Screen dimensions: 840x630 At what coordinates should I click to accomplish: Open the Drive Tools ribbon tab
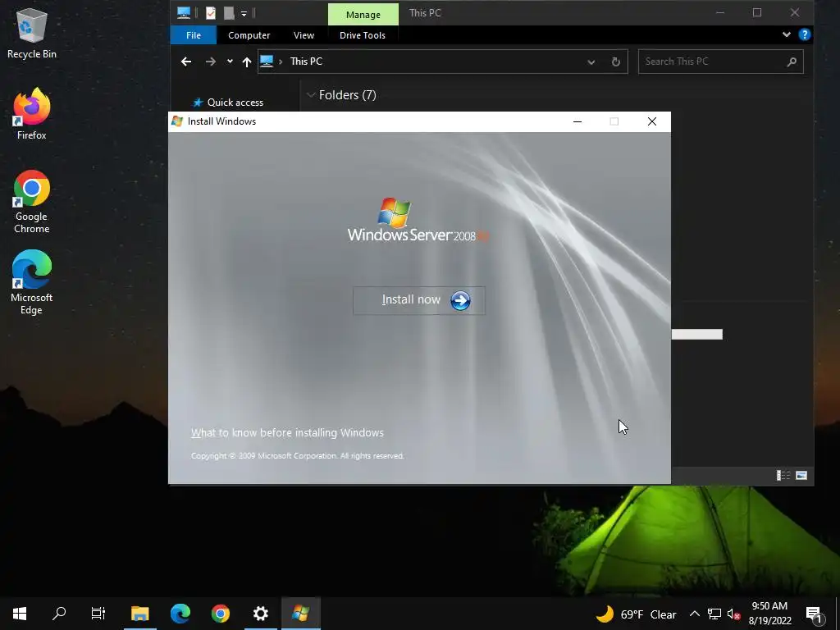pyautogui.click(x=362, y=35)
